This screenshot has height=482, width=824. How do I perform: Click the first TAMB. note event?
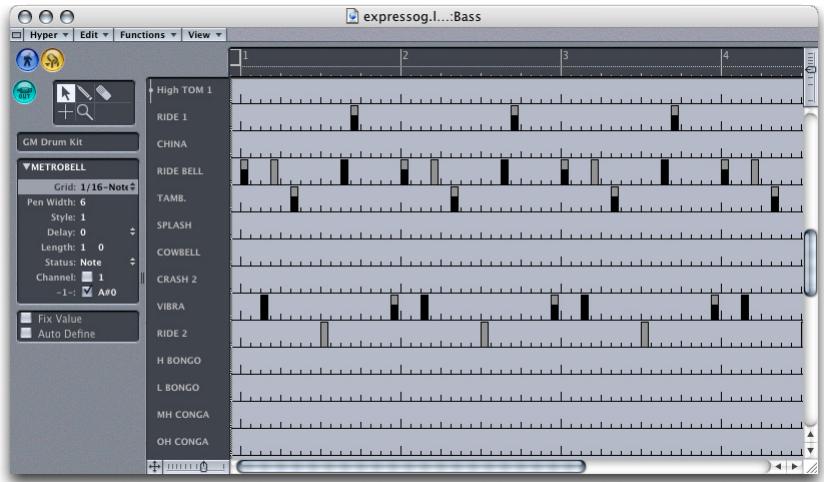(x=294, y=199)
